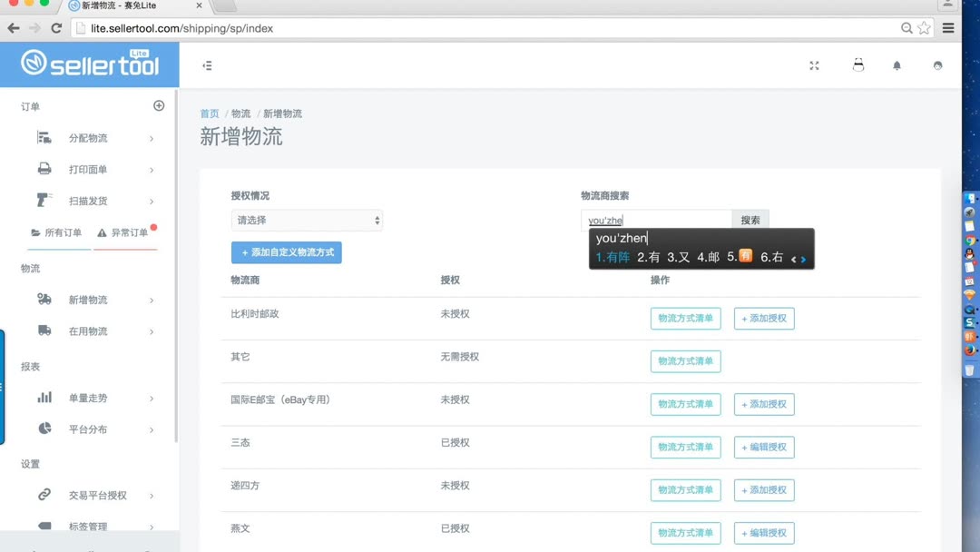
Task: Click the printer icon beside 打印面单
Action: tap(44, 169)
